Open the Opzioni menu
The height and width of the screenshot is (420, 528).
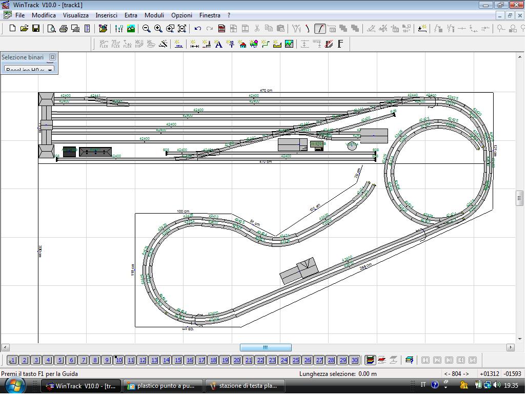(181, 15)
